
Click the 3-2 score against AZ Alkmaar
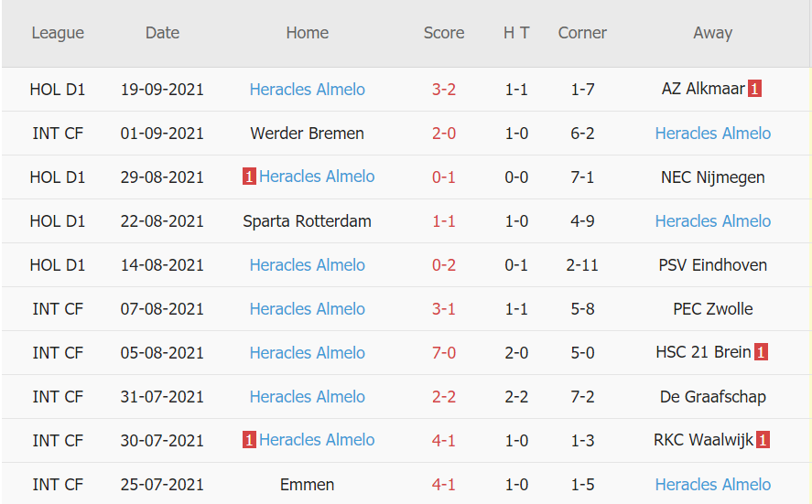[444, 90]
